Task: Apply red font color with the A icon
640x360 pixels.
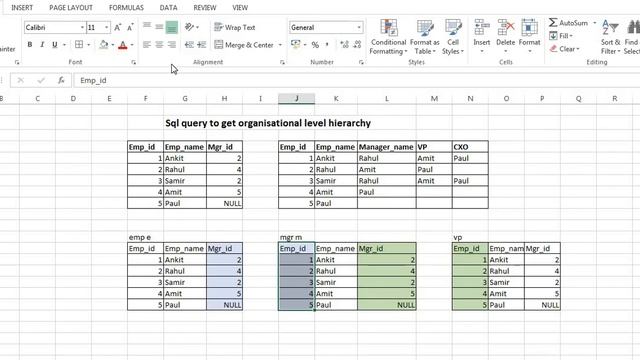Action: click(x=123, y=45)
